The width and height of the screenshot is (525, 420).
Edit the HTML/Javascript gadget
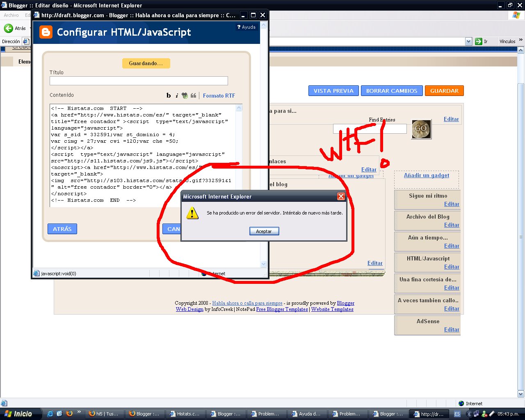[x=452, y=267]
